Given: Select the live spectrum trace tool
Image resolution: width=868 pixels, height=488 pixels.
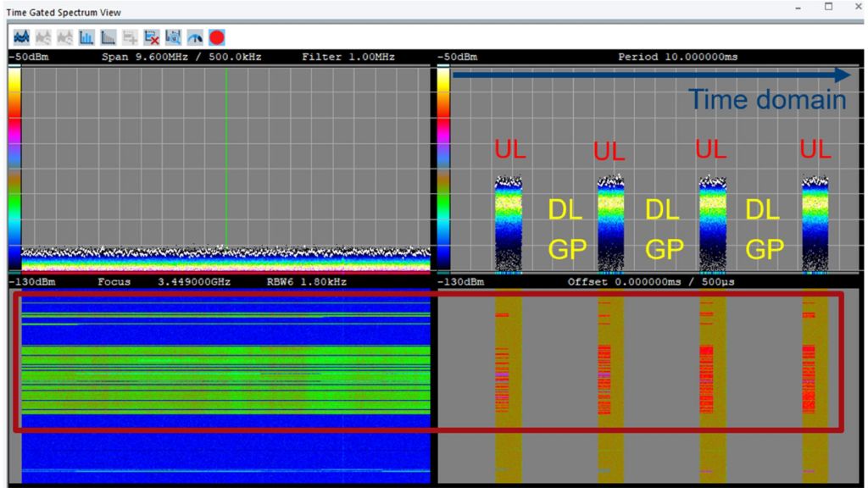Looking at the screenshot, I should 22,36.
